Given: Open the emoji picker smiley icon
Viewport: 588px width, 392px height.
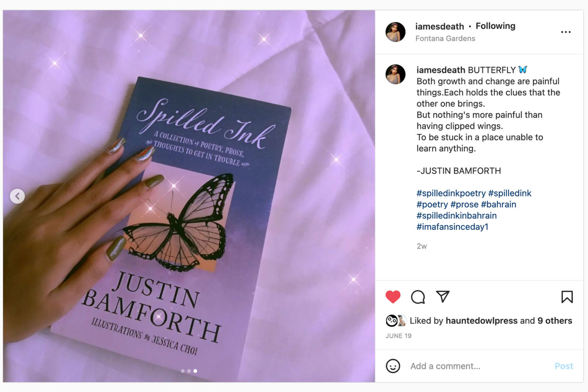Looking at the screenshot, I should click(393, 366).
